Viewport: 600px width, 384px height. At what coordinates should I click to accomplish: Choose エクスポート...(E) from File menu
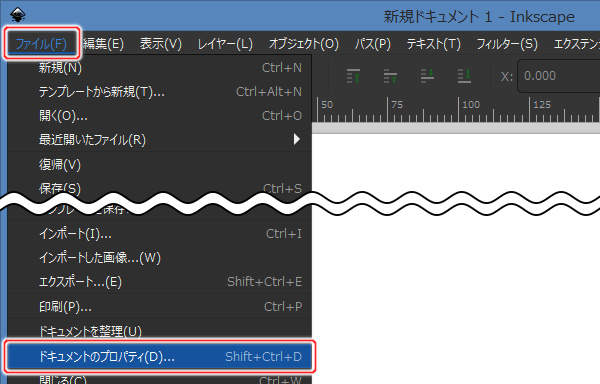point(160,282)
